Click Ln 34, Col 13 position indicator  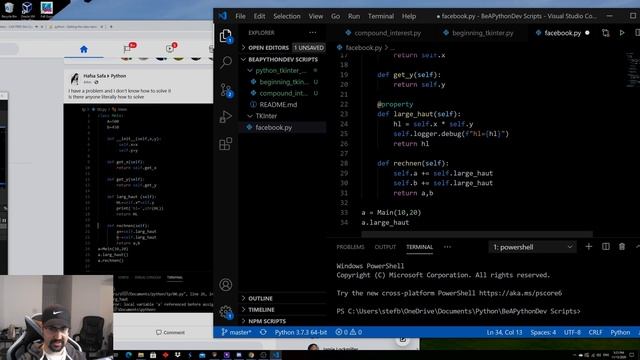tap(504, 332)
